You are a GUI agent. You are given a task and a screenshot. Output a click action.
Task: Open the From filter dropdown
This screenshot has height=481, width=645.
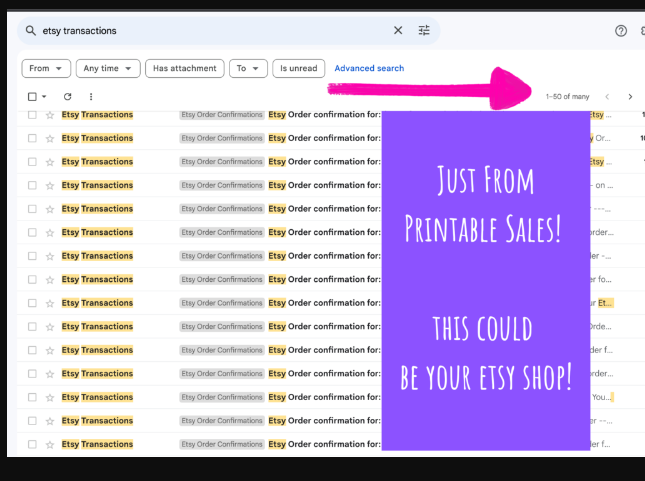46,68
